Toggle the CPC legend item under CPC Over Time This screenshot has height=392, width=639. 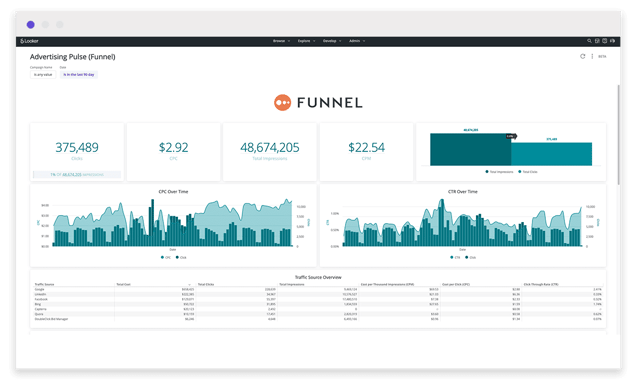166,258
